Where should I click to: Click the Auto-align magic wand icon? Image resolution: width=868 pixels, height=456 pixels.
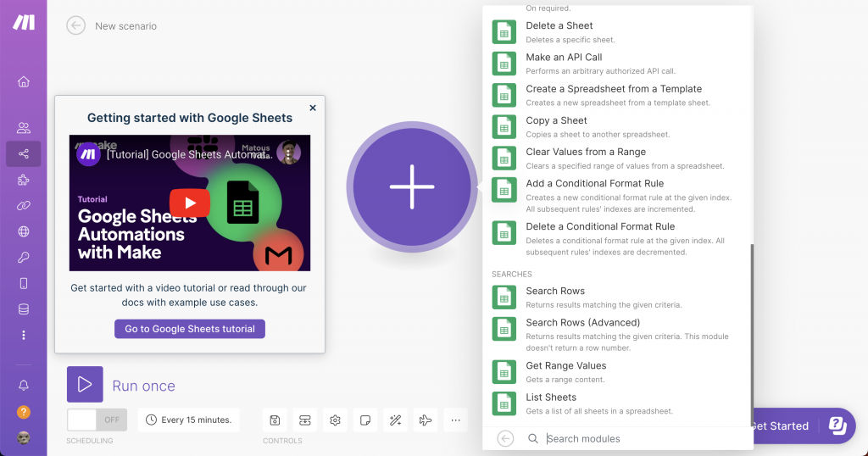click(x=395, y=420)
